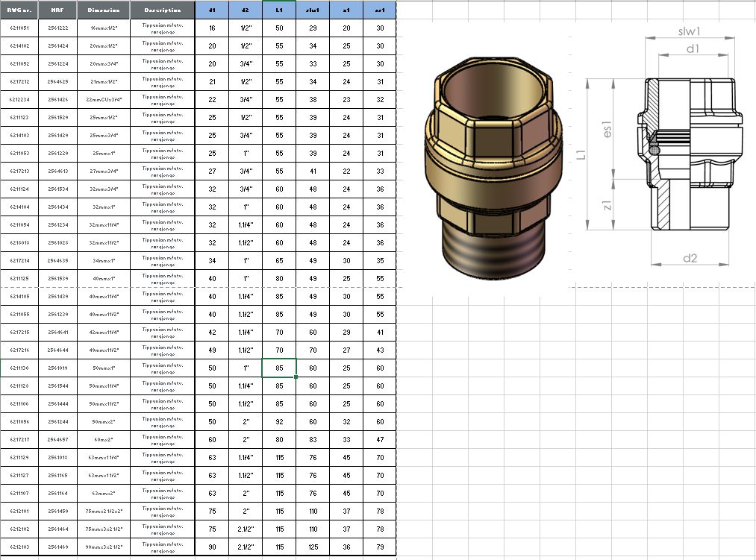Click the 'd2' column header
Image resolution: width=756 pixels, height=560 pixels.
pos(246,10)
